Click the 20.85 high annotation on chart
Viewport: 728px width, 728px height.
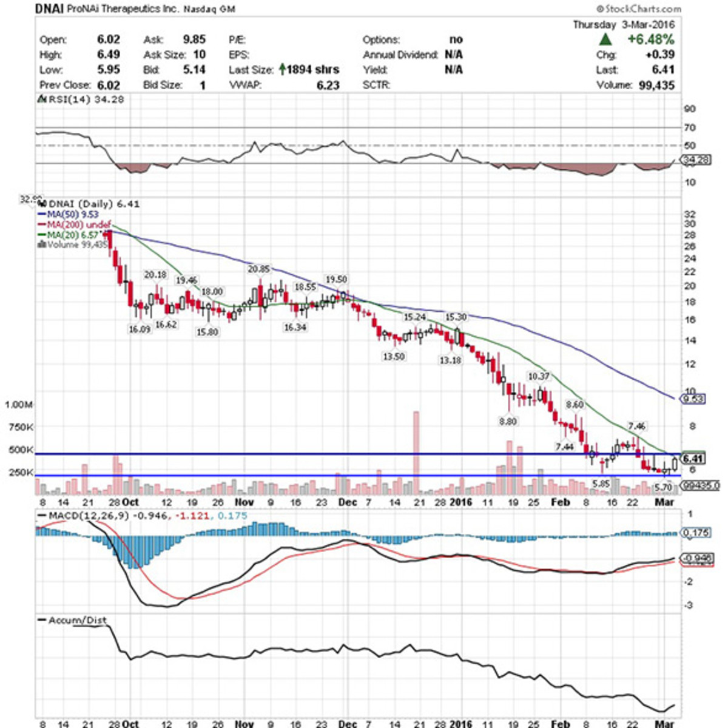tap(258, 269)
